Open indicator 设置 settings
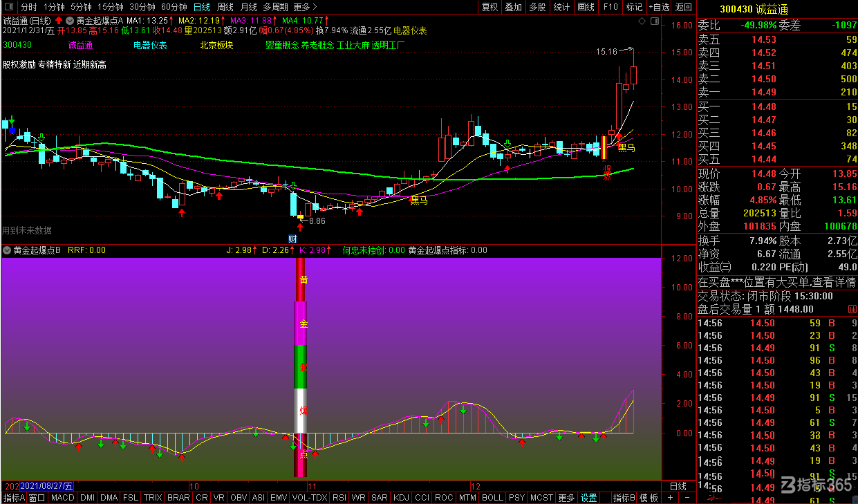This screenshot has width=858, height=504. click(x=588, y=498)
